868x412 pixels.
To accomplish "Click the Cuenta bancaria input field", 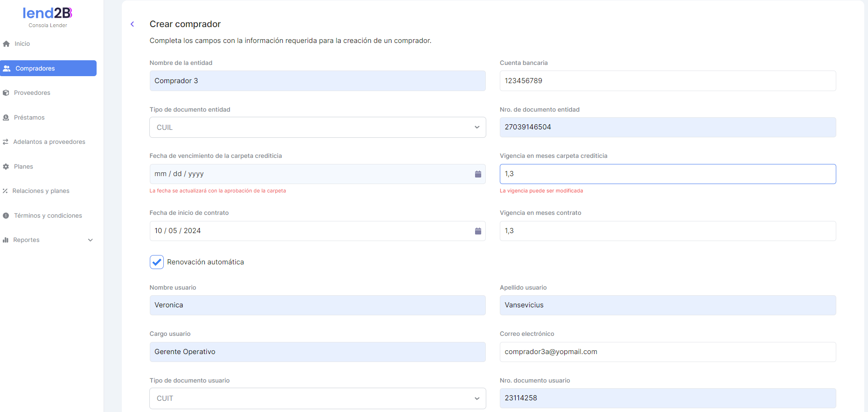I will 667,81.
